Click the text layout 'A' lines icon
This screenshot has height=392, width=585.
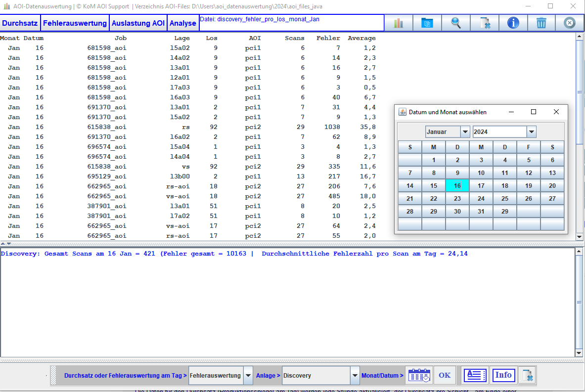pos(475,375)
